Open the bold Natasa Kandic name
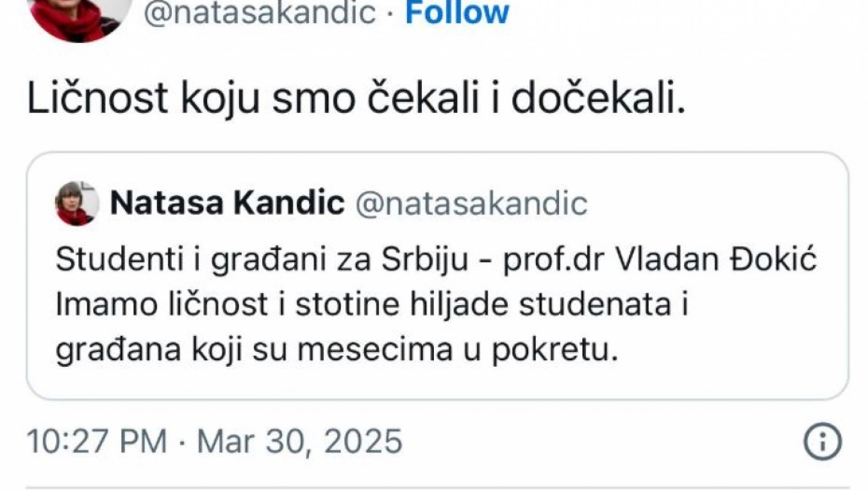 coord(227,203)
